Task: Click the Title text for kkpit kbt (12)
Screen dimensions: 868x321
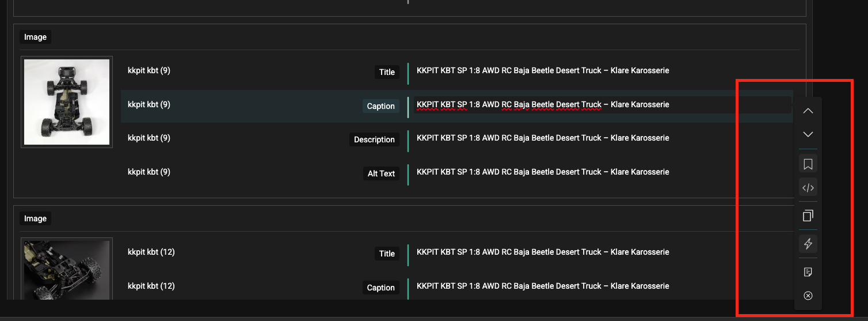Action: (542, 252)
